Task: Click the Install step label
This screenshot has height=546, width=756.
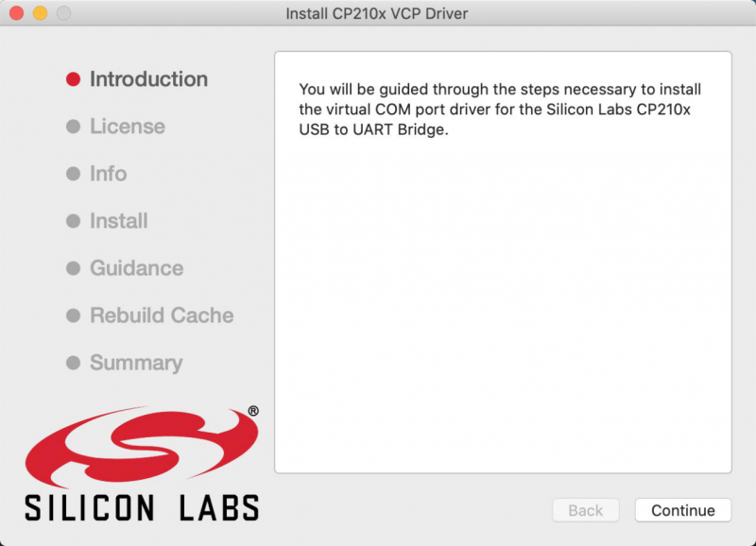Action: 119,221
